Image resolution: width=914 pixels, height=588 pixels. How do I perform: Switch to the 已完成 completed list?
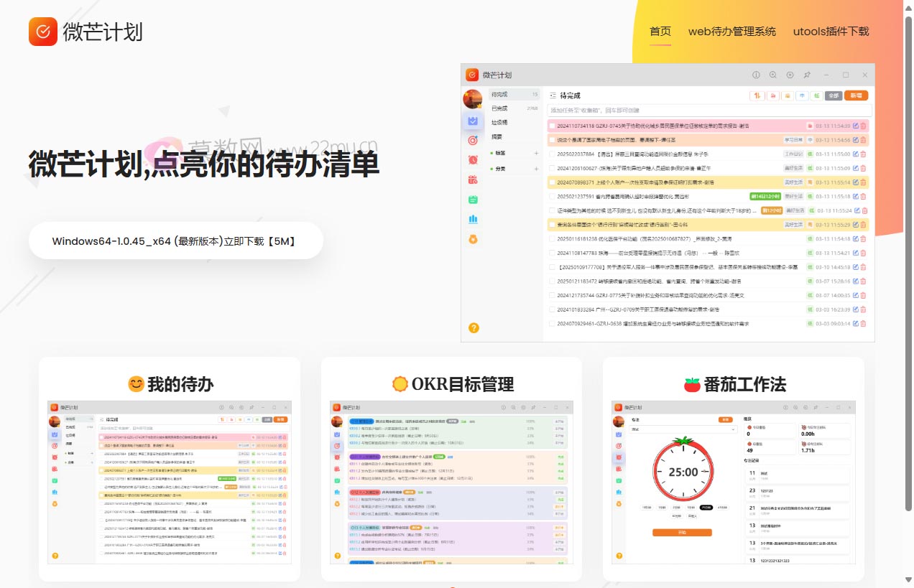click(498, 107)
